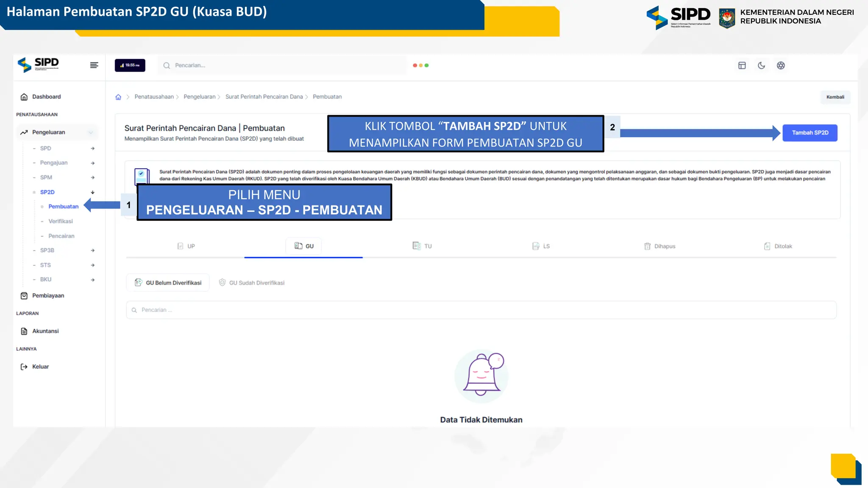
Task: Click the Tambah SP2D button
Action: [810, 133]
